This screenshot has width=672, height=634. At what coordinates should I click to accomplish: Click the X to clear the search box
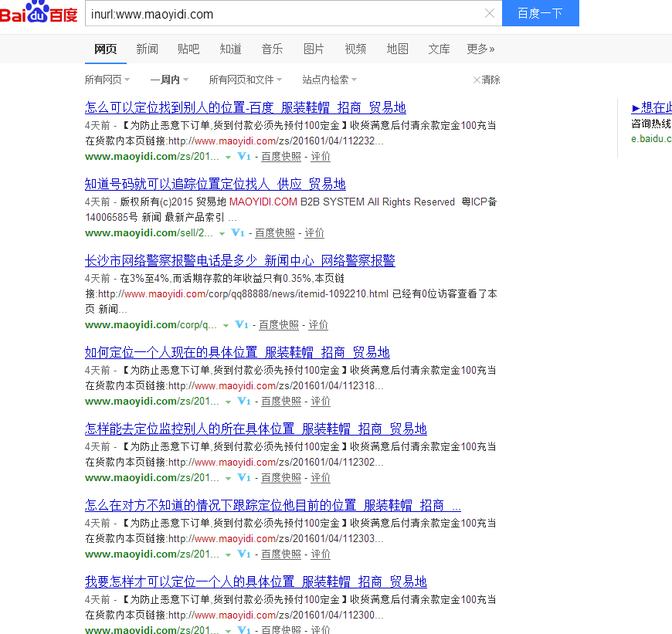coord(490,13)
